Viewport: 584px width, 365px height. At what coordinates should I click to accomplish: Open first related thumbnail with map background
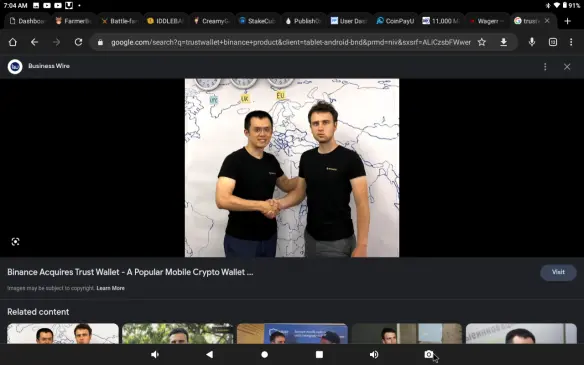tap(63, 333)
